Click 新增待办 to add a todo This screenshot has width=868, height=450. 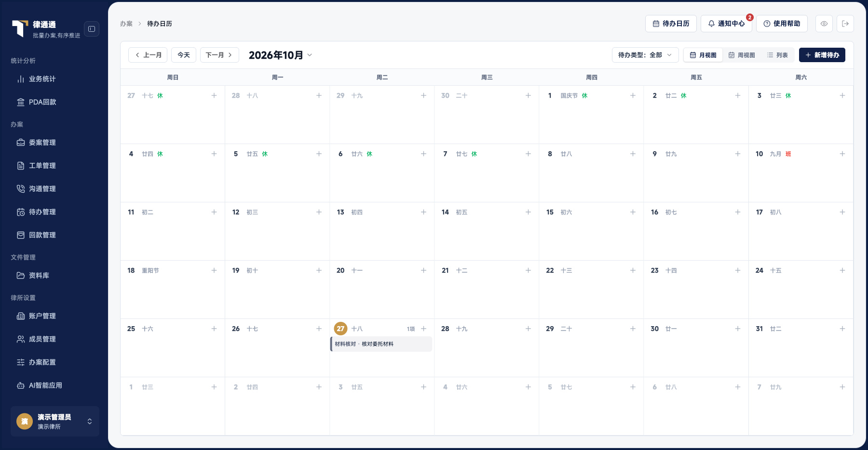pyautogui.click(x=822, y=55)
